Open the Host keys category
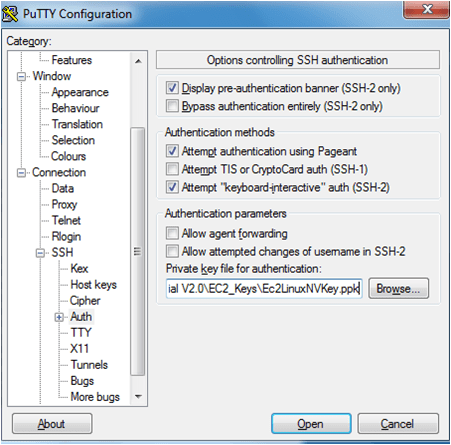 94,285
